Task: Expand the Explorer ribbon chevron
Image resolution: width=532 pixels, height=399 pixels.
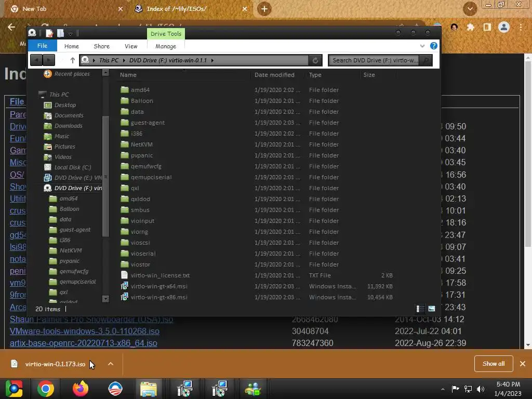Action: pos(422,46)
